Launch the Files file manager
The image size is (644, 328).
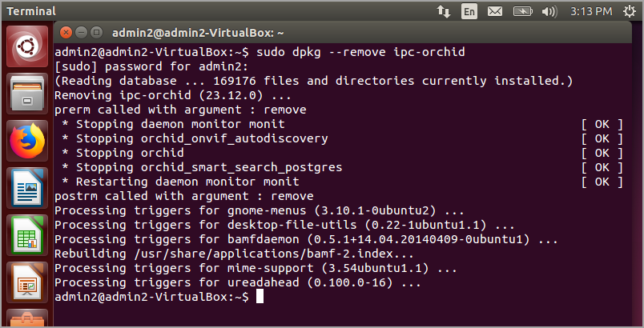(x=27, y=94)
